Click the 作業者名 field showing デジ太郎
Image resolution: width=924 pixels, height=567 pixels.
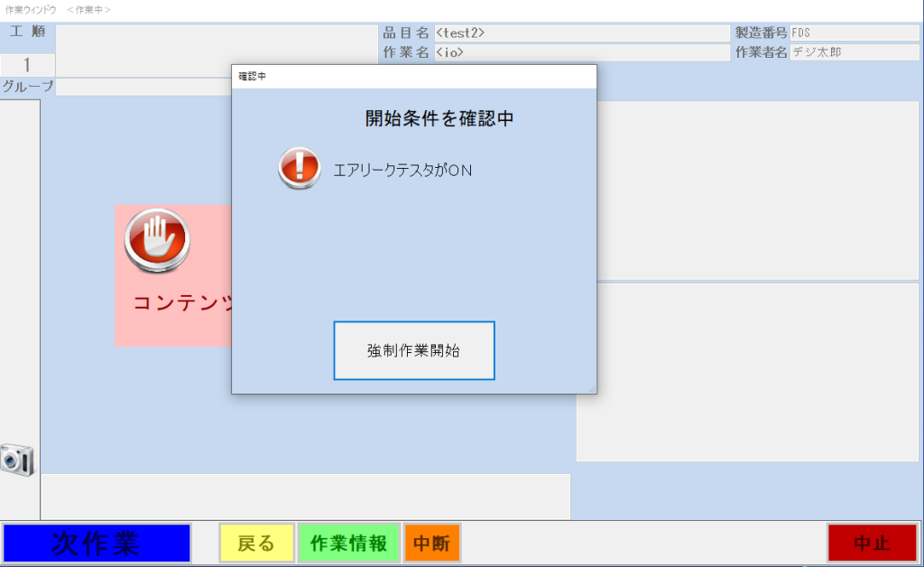[x=855, y=52]
